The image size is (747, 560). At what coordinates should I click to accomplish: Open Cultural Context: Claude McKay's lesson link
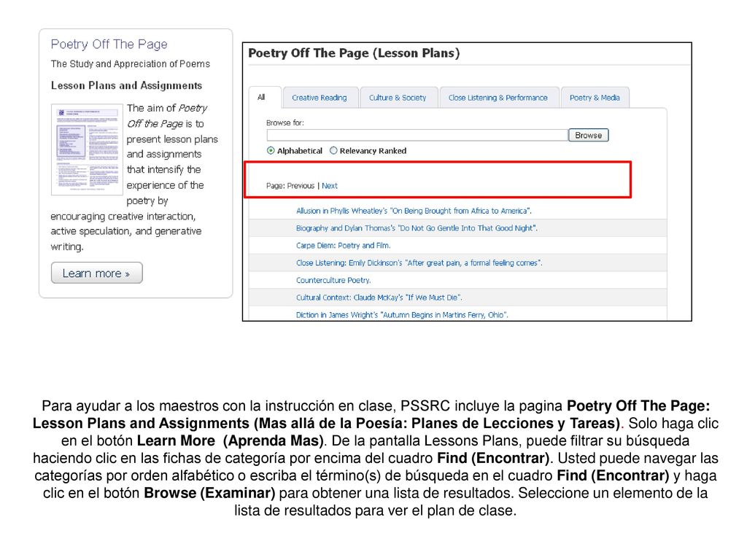(x=379, y=297)
